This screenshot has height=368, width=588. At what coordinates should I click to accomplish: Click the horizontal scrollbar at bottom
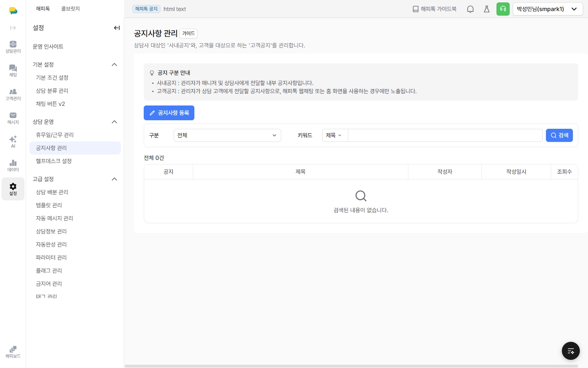tap(351, 366)
